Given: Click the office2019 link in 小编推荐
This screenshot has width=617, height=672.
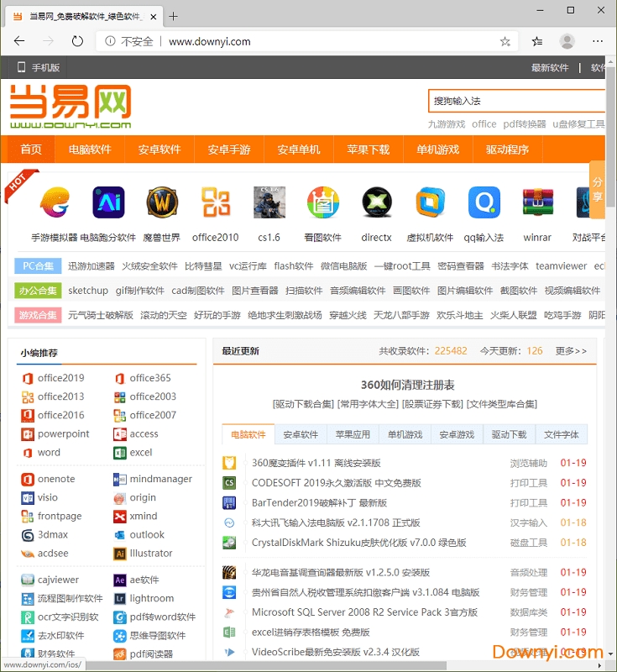Looking at the screenshot, I should (60, 378).
